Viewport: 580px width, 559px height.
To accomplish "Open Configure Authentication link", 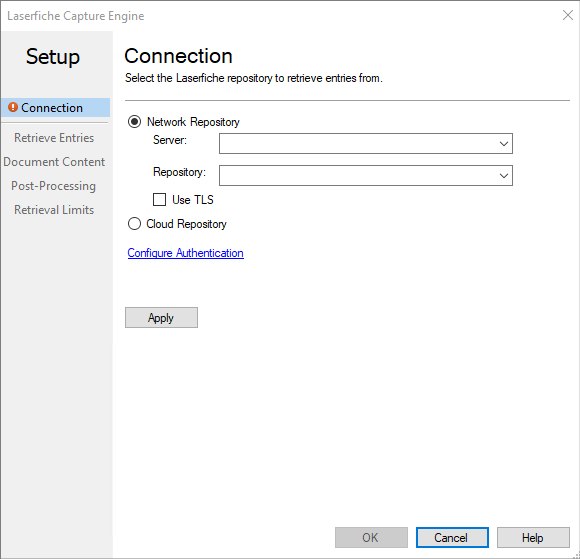I will (185, 253).
